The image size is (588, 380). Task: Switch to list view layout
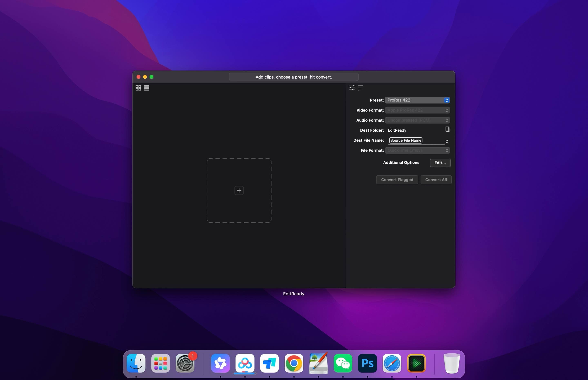[147, 88]
